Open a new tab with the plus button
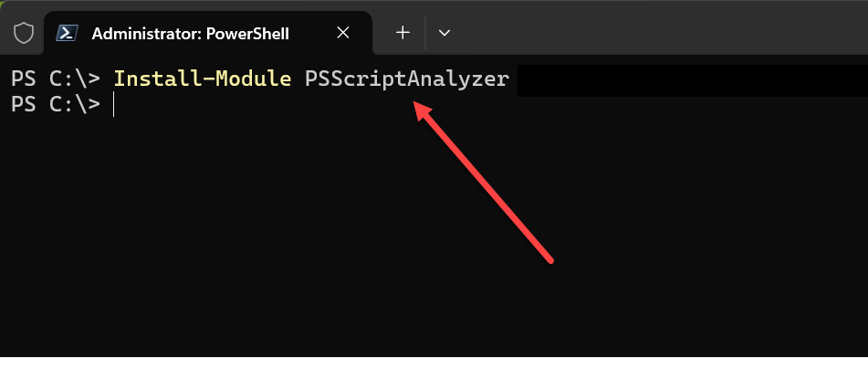868x369 pixels. 403,33
